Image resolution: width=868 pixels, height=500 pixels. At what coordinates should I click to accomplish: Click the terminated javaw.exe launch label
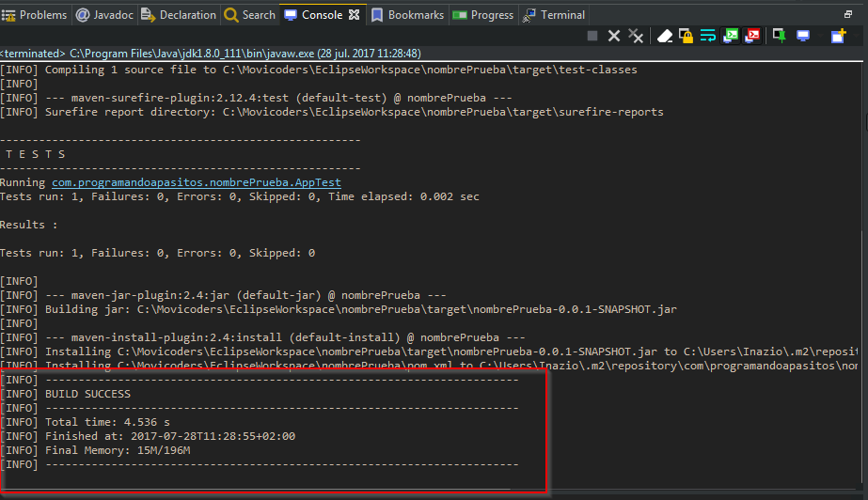coord(211,54)
